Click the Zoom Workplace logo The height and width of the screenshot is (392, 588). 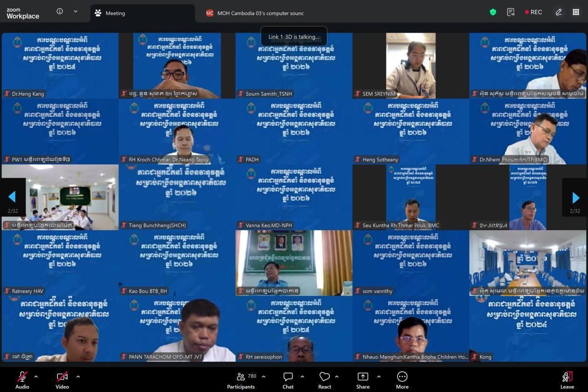coord(23,13)
